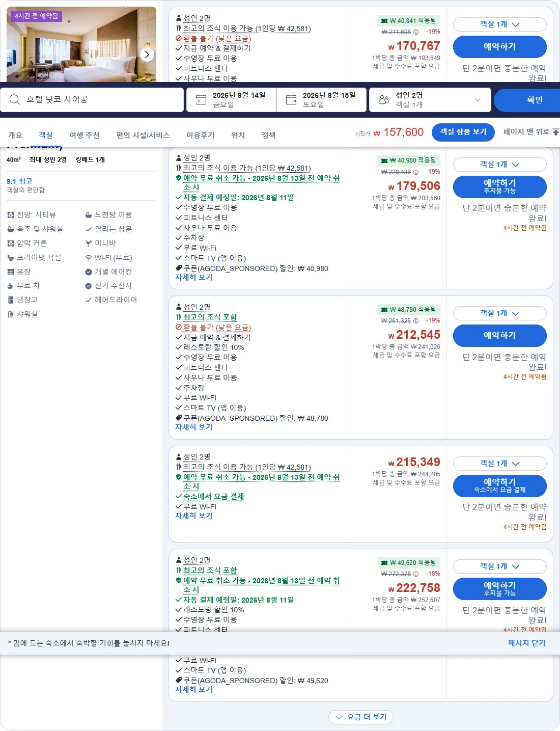Image resolution: width=560 pixels, height=731 pixels.
Task: Open 자세히 보기 under ₩48,780 coupon
Action: click(194, 427)
